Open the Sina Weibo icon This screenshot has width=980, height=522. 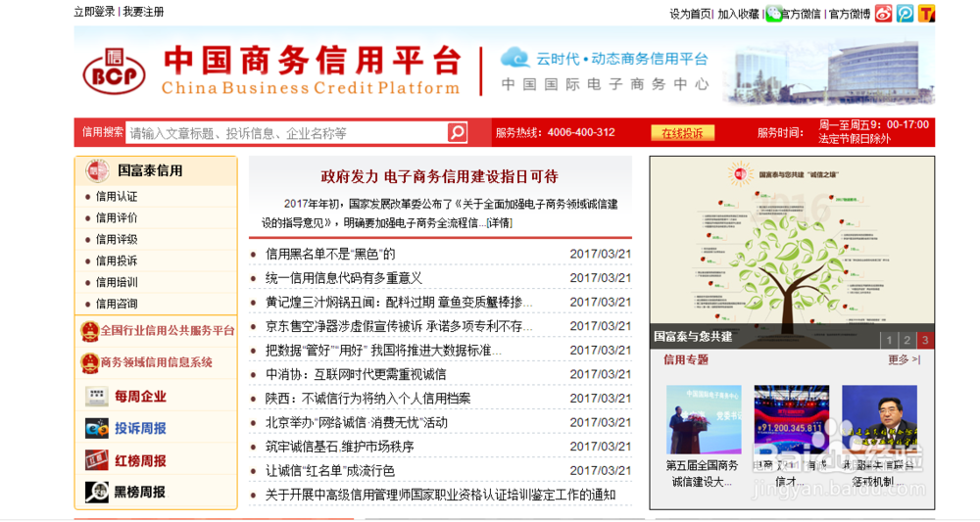(883, 13)
